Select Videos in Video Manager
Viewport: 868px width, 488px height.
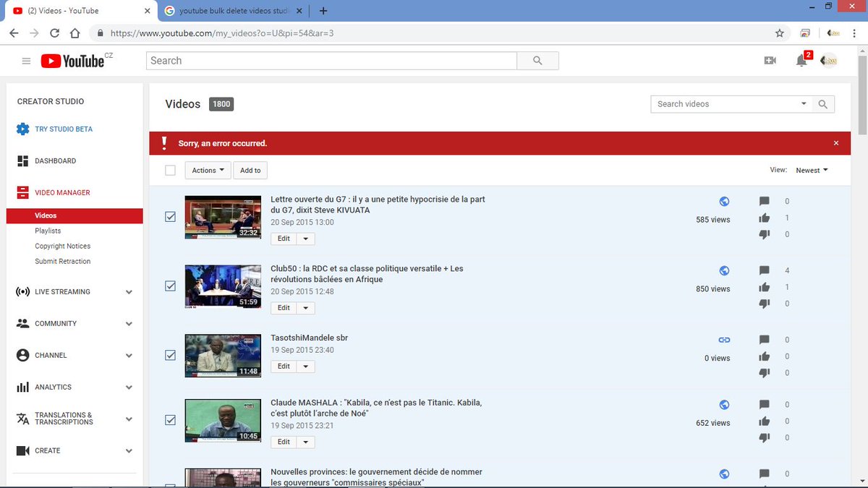tap(75, 215)
